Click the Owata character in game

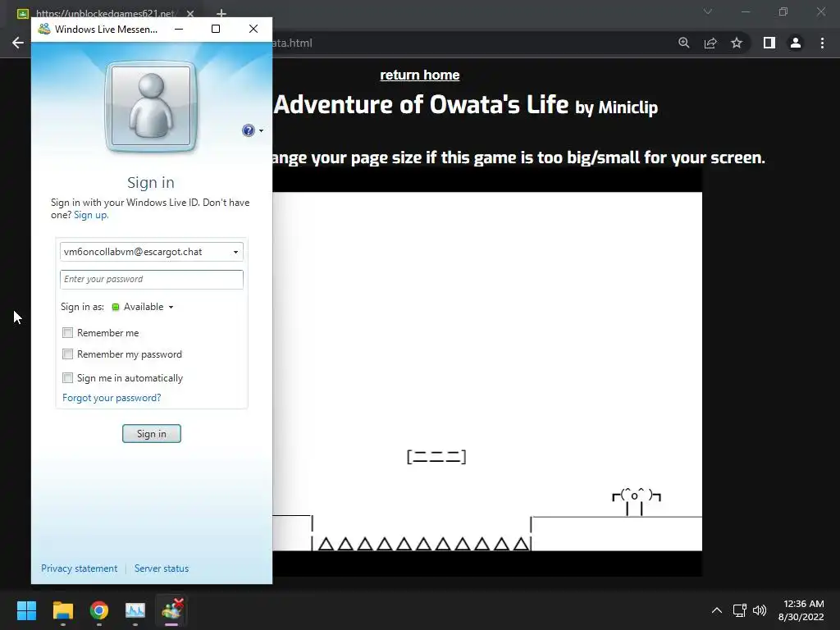pyautogui.click(x=636, y=501)
